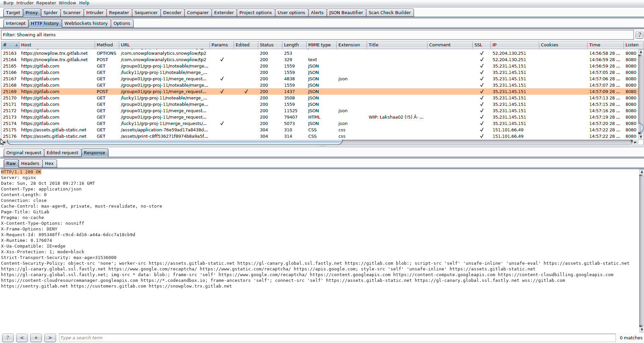
Task: Click the search help question mark button
Action: (x=8, y=338)
